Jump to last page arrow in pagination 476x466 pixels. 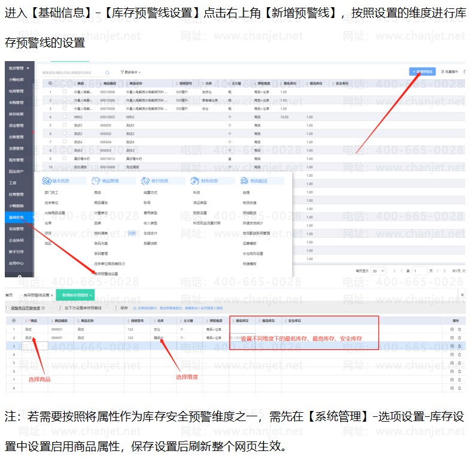click(x=444, y=271)
